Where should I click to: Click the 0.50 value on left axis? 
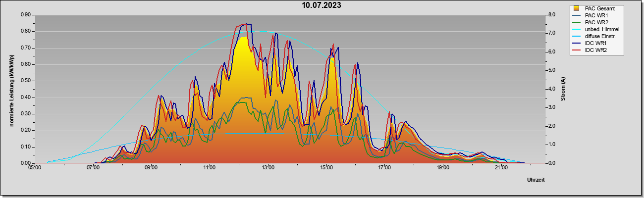(26, 81)
